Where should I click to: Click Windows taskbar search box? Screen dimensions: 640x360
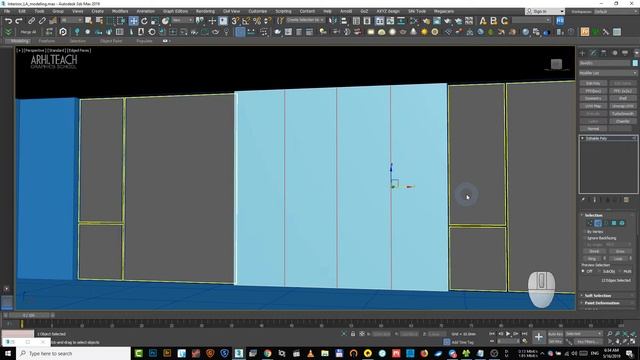[x=73, y=353]
